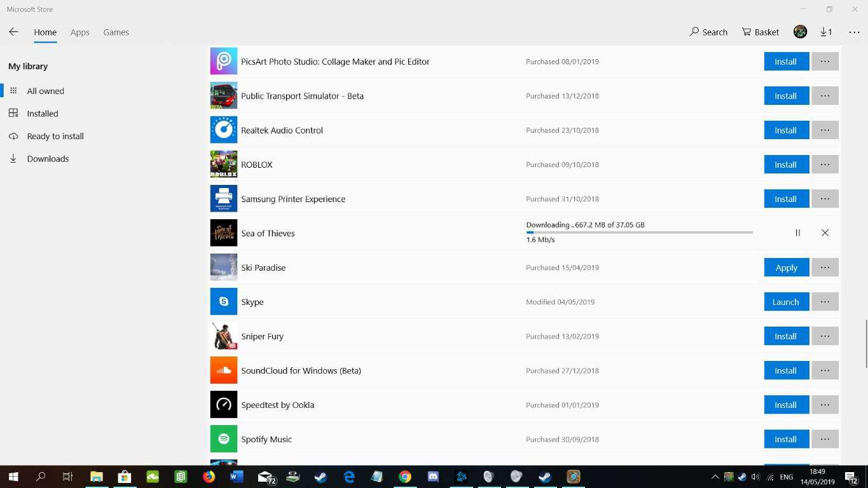Click the Speedtest by Ookla icon
Screen dimensions: 868x488
(x=224, y=404)
